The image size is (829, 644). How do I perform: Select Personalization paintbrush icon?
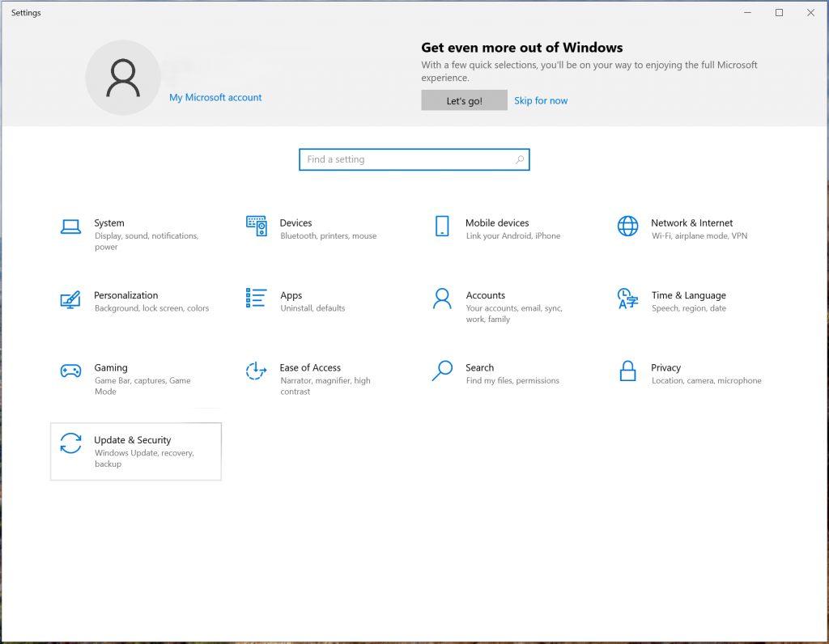(x=70, y=299)
